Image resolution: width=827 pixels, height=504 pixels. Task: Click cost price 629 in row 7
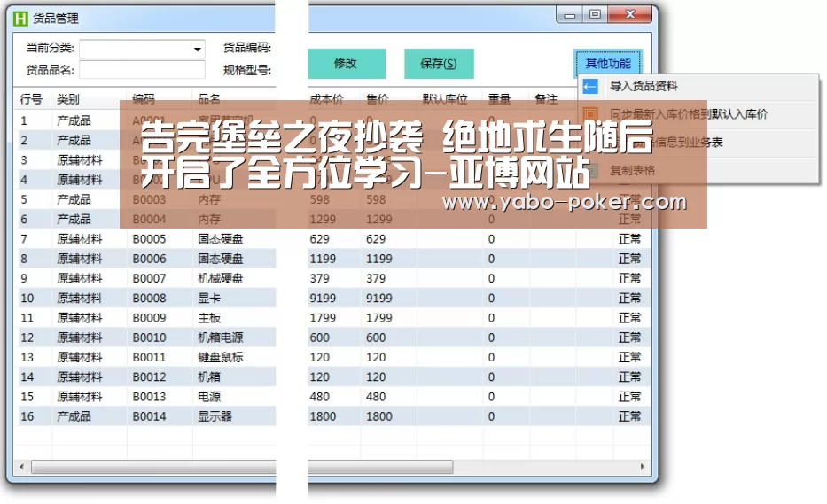[320, 239]
